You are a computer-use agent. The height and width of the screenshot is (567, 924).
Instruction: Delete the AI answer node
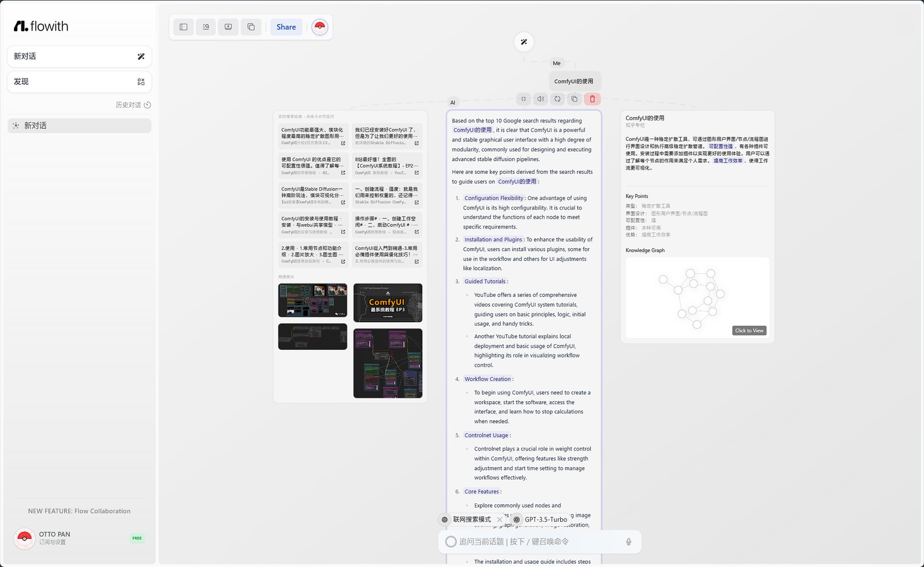point(592,99)
